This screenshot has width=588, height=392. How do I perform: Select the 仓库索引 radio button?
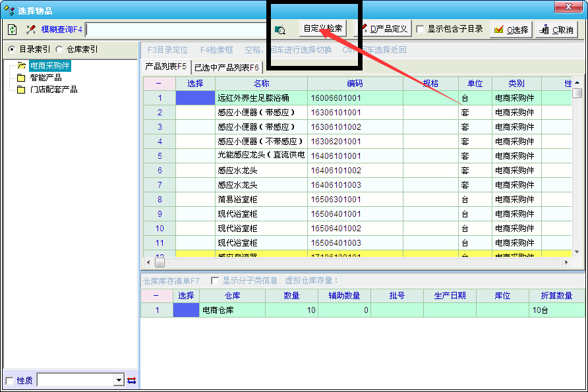coord(59,49)
